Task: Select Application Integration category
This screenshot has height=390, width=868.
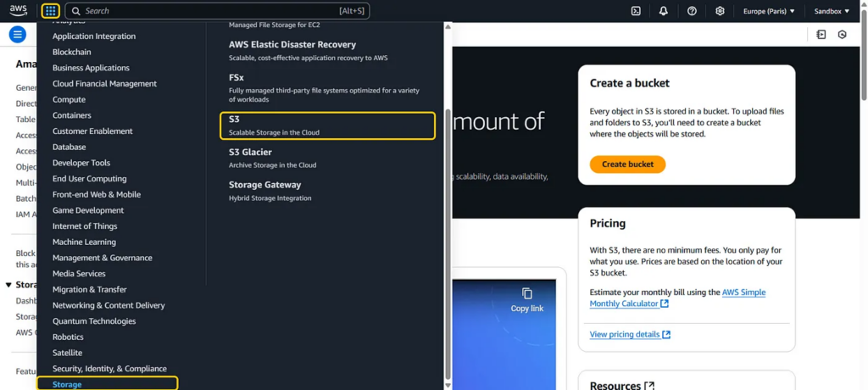Action: tap(94, 36)
